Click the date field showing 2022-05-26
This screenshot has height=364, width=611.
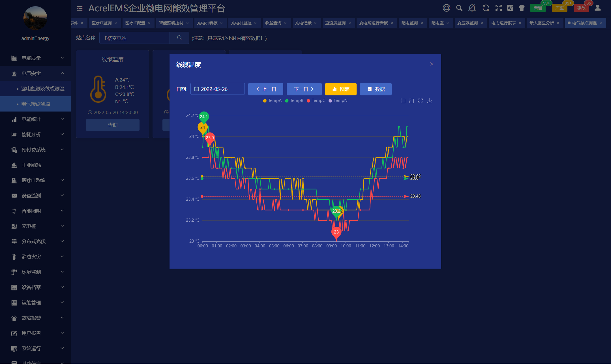(217, 89)
